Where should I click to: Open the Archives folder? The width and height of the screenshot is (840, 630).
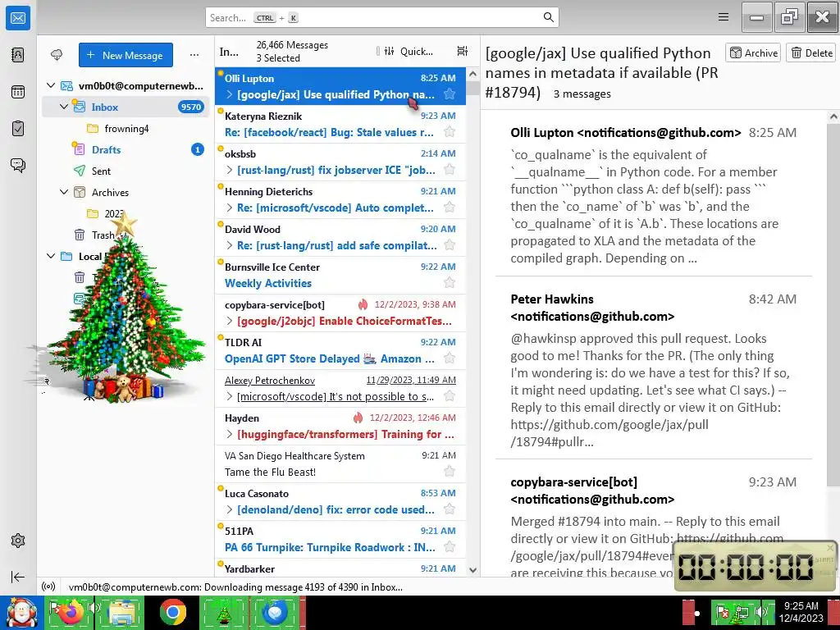click(x=110, y=192)
